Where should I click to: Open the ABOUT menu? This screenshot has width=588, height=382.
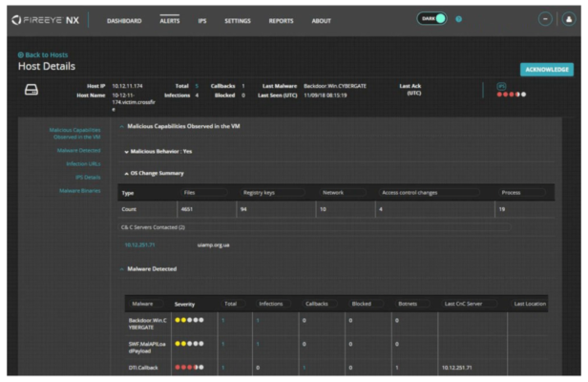321,21
